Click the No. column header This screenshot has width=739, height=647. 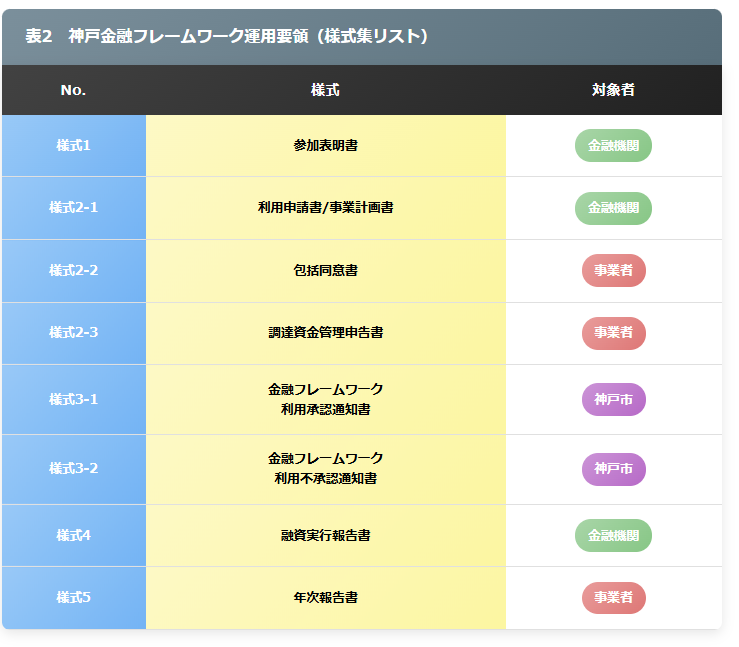73,90
